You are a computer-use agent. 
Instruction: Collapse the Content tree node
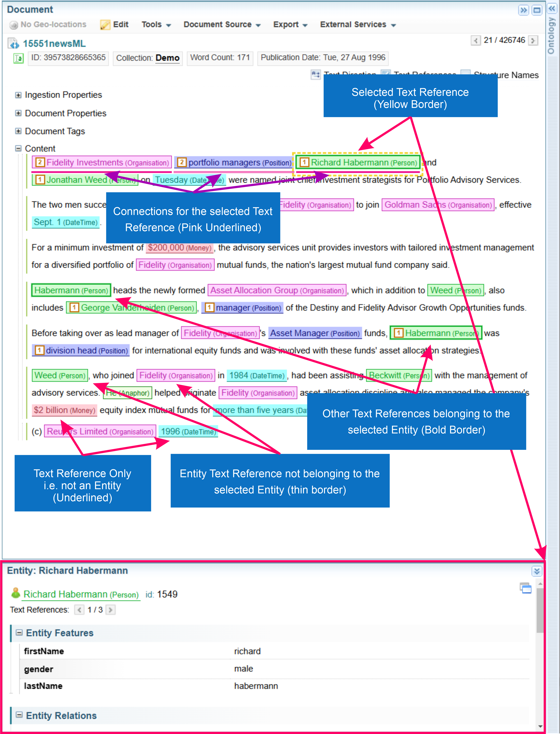point(18,148)
